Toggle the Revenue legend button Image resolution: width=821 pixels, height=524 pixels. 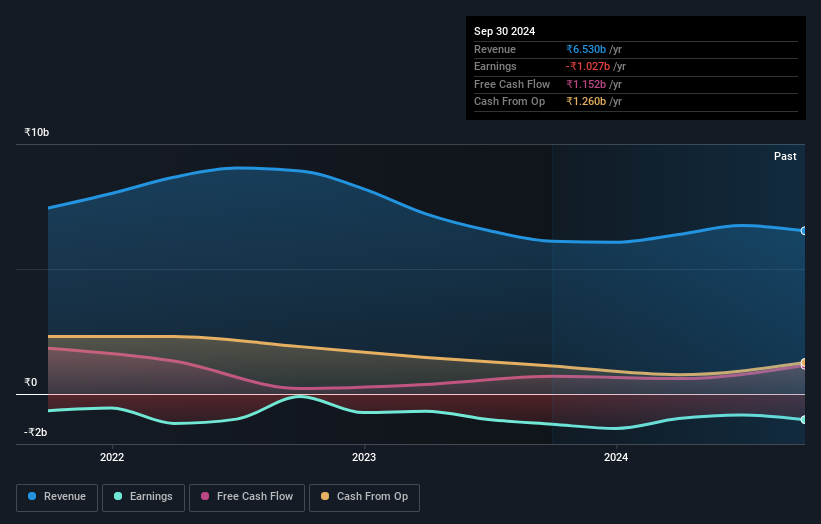57,497
